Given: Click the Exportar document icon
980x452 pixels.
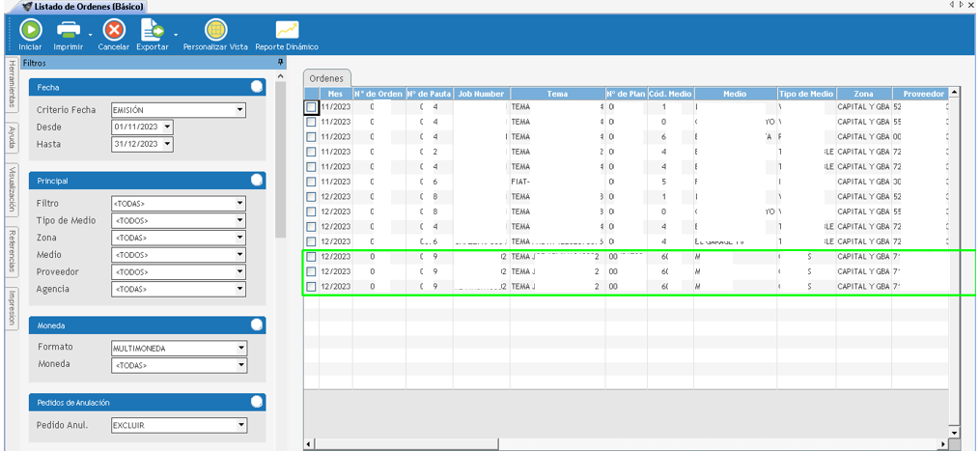Looking at the screenshot, I should (x=152, y=30).
